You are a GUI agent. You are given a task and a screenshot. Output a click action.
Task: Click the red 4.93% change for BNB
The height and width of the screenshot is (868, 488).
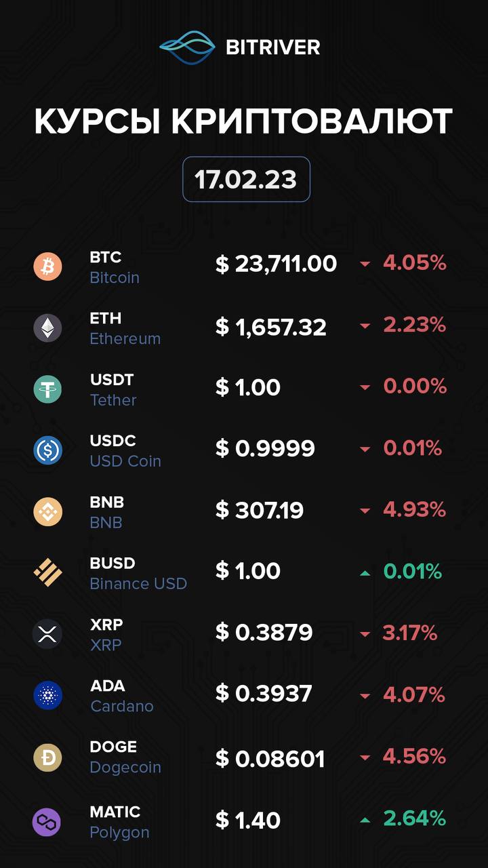(x=414, y=509)
